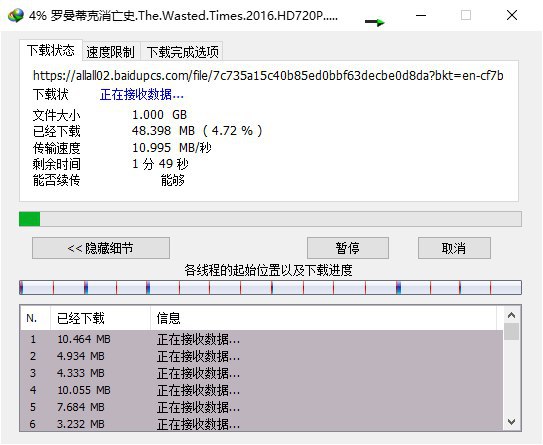This screenshot has height=445, width=543.
Task: Click the 正在接收数据 status text
Action: (x=142, y=94)
